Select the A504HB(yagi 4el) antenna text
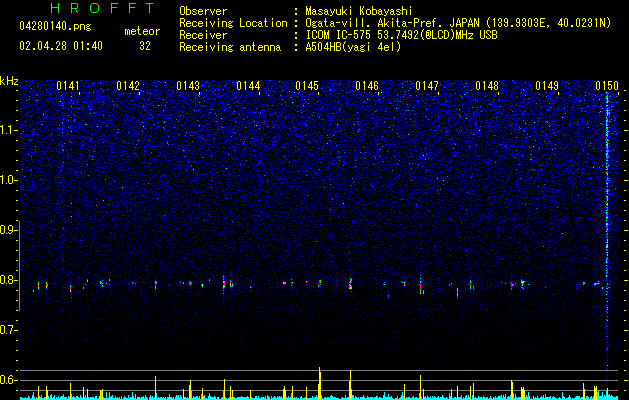The width and height of the screenshot is (629, 400). (x=353, y=47)
